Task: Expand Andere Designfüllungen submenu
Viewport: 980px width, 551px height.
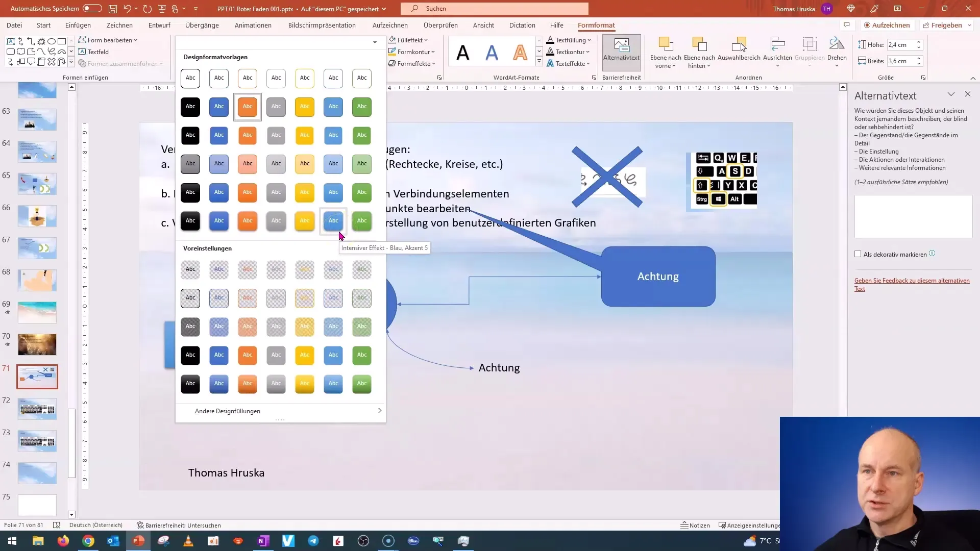Action: (x=281, y=411)
